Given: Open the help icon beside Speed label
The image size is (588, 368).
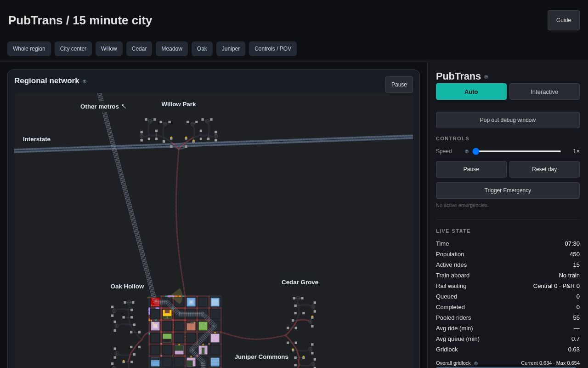Looking at the screenshot, I should 467,151.
